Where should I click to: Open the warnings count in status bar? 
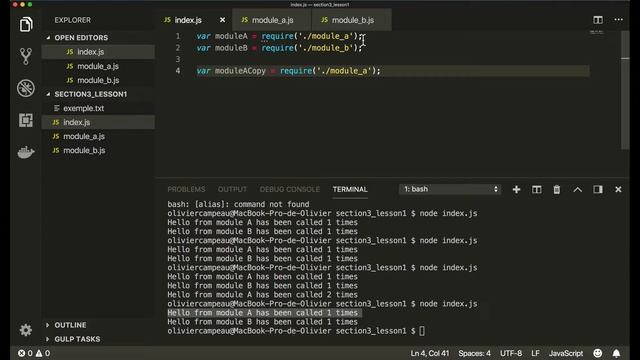click(43, 353)
